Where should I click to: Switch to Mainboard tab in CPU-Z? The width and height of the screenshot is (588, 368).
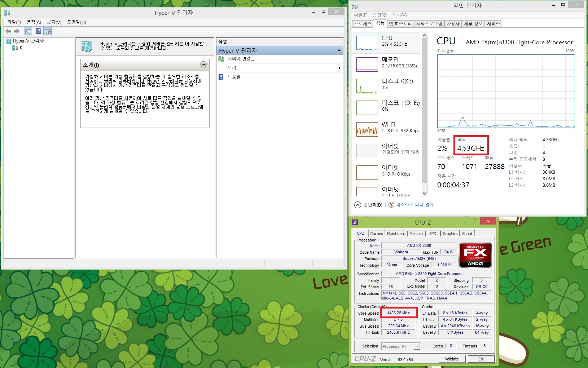coord(396,234)
